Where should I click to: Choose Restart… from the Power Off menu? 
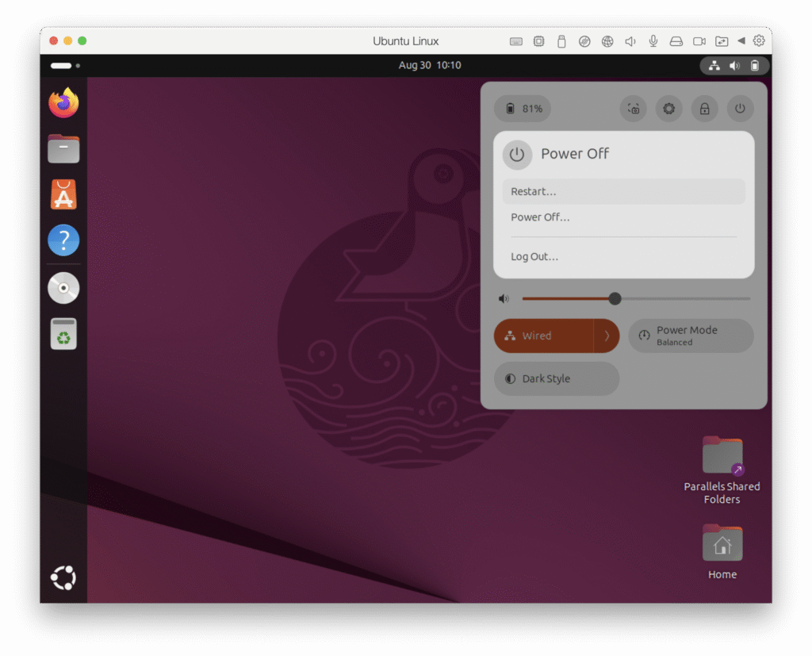pos(623,192)
